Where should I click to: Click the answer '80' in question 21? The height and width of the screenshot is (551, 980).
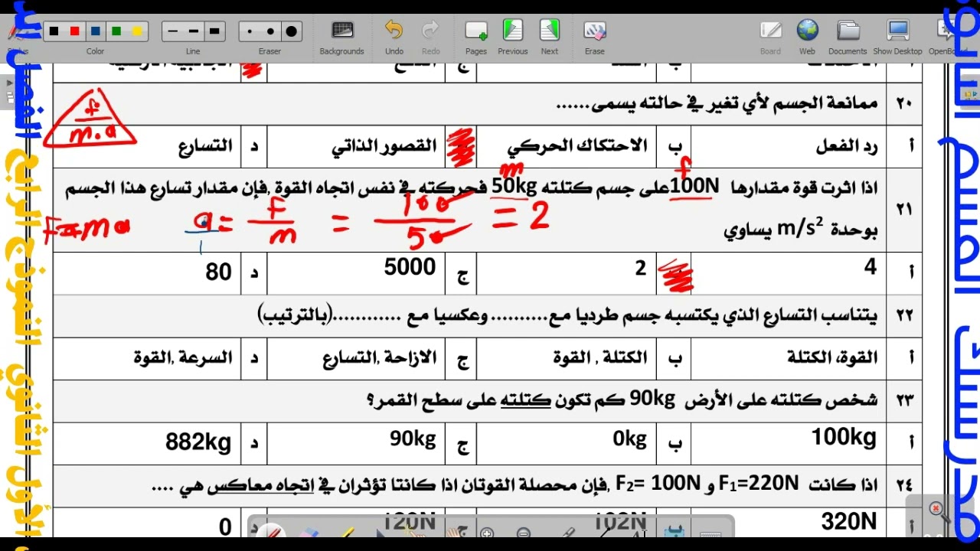pos(218,272)
